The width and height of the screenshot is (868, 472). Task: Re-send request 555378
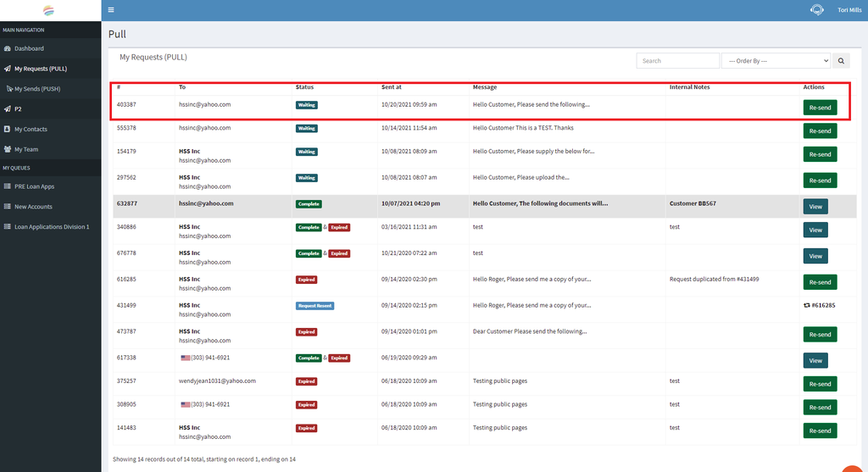[820, 130]
